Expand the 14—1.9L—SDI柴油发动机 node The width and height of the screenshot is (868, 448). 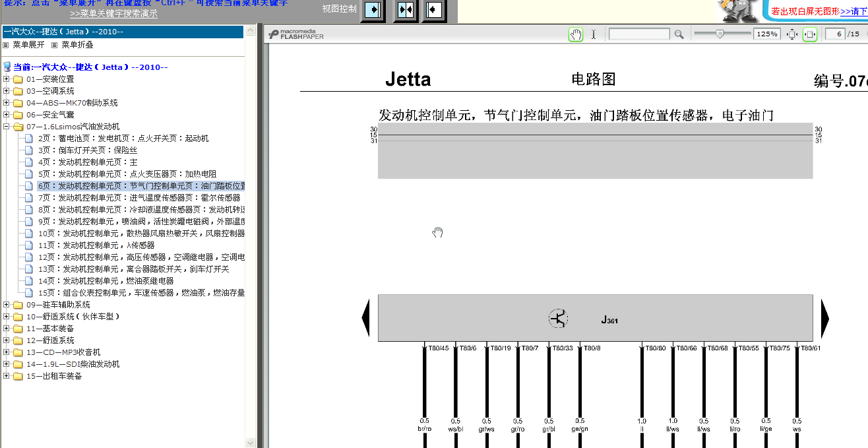(7, 364)
